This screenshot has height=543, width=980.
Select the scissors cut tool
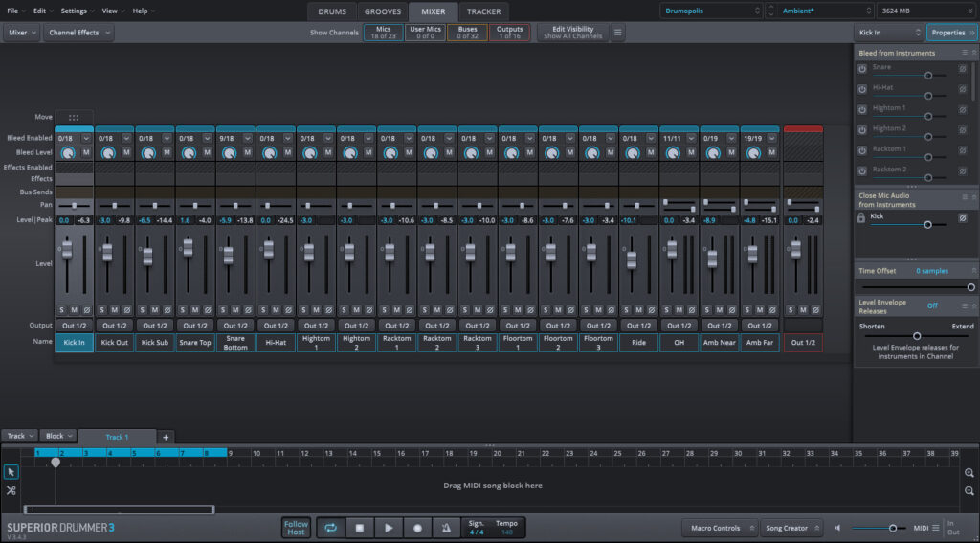coord(11,490)
